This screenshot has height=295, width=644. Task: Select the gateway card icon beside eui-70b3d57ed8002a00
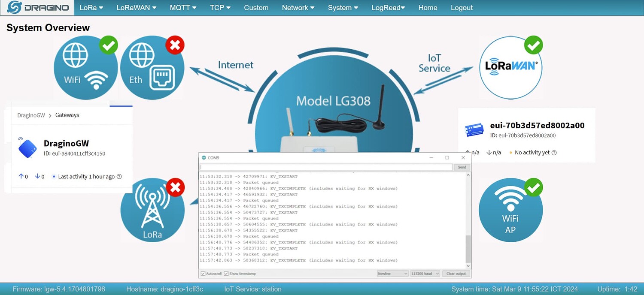click(474, 130)
